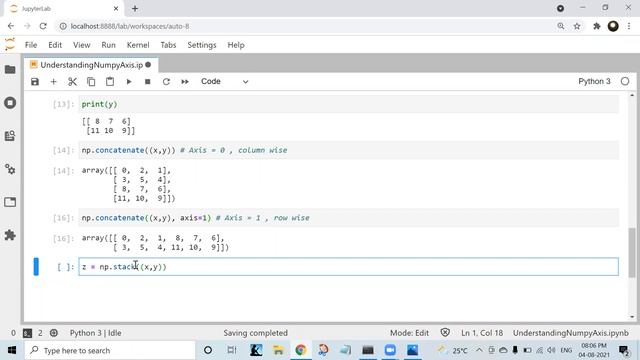Open the Run menu
Screen dimensions: 640x360
(109, 45)
